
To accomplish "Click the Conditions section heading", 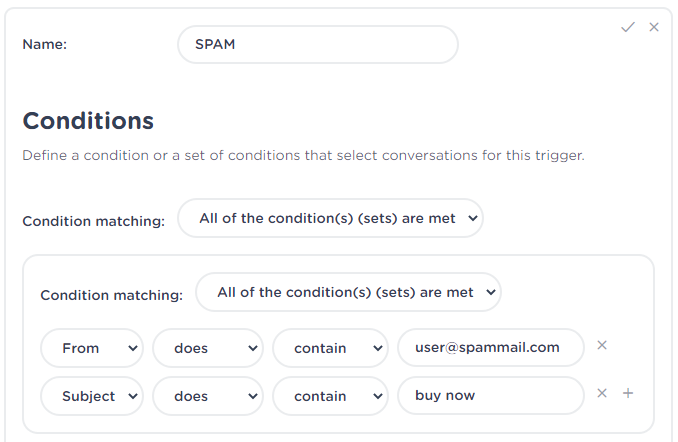I will point(88,121).
